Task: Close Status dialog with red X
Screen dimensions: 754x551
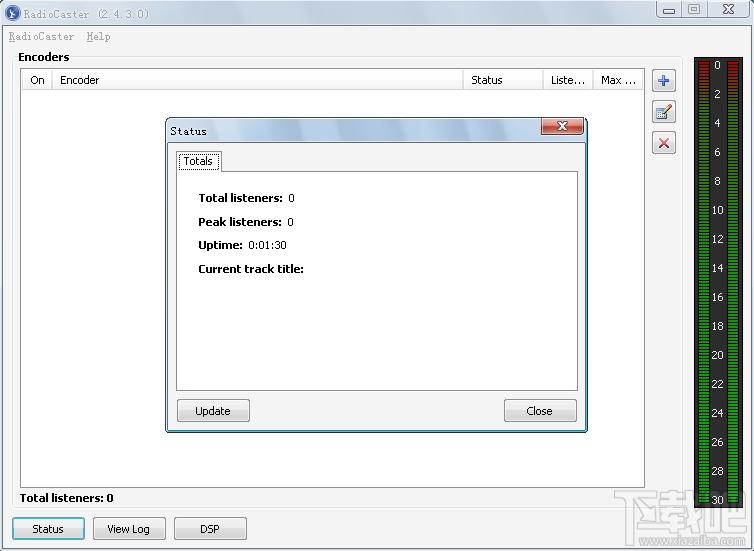Action: pos(562,126)
